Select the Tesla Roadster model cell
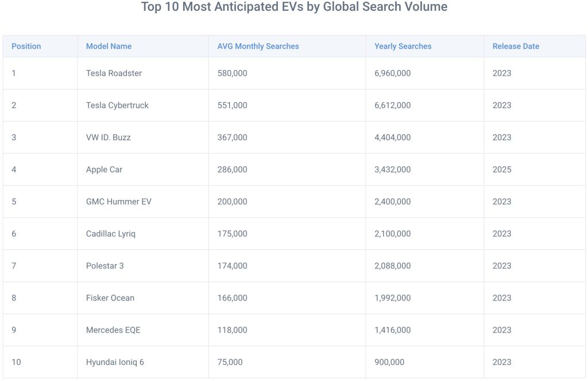The height and width of the screenshot is (381, 588). pyautogui.click(x=114, y=73)
